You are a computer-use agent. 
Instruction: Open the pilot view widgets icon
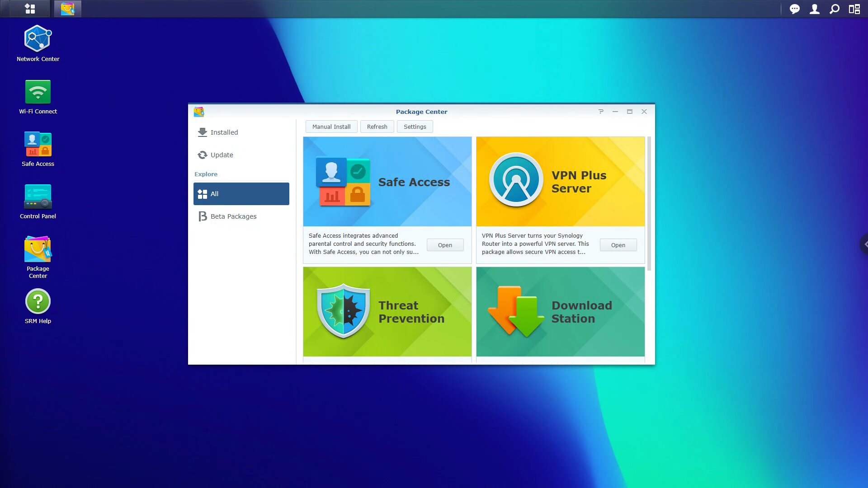(x=854, y=9)
